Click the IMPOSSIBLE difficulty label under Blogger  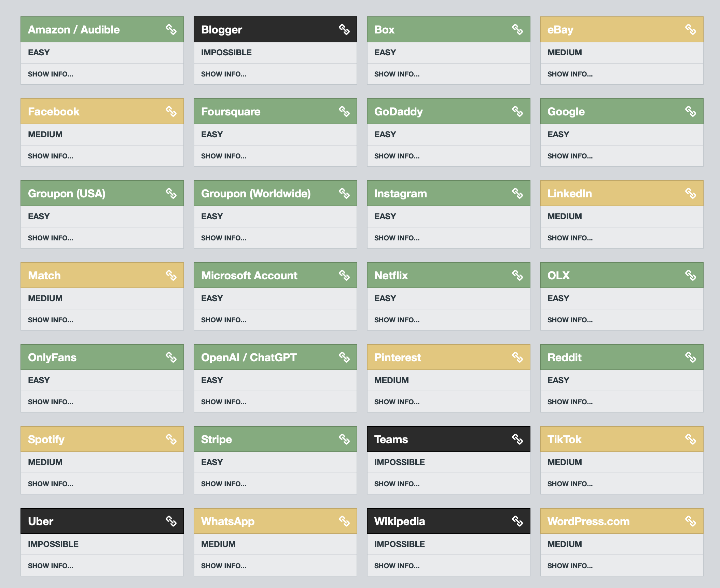pyautogui.click(x=226, y=53)
